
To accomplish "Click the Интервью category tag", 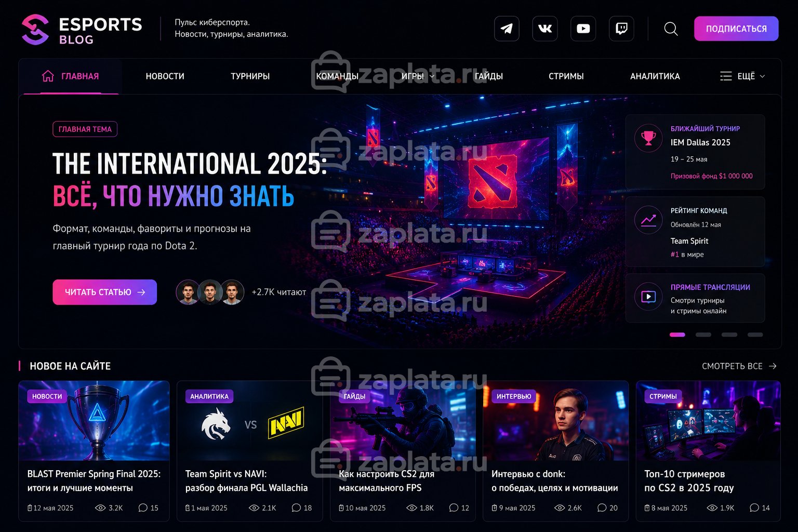I will click(x=514, y=396).
